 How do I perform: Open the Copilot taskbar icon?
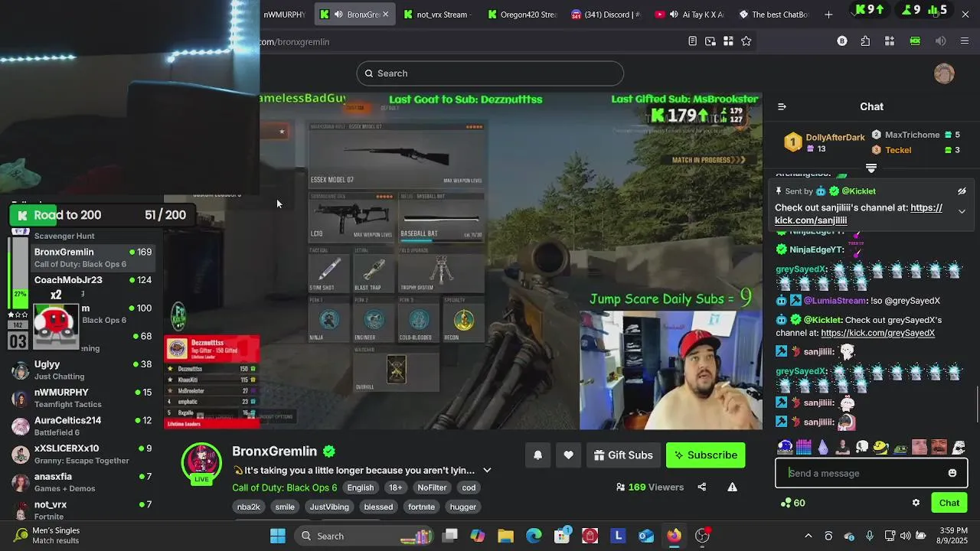click(478, 536)
